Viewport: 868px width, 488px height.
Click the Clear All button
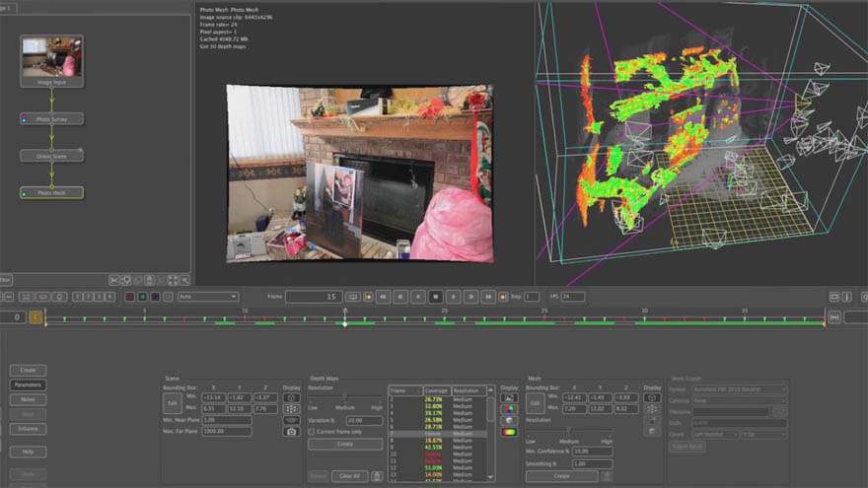pyautogui.click(x=350, y=476)
